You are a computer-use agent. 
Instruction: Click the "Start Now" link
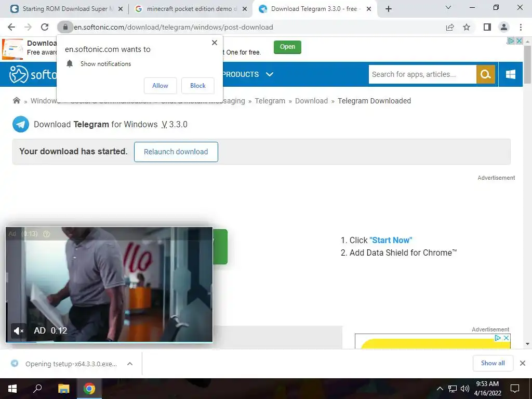tap(391, 240)
